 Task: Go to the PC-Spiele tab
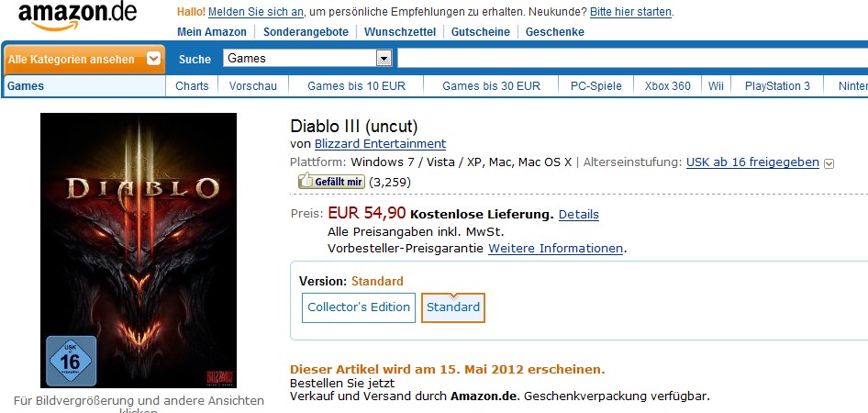596,86
